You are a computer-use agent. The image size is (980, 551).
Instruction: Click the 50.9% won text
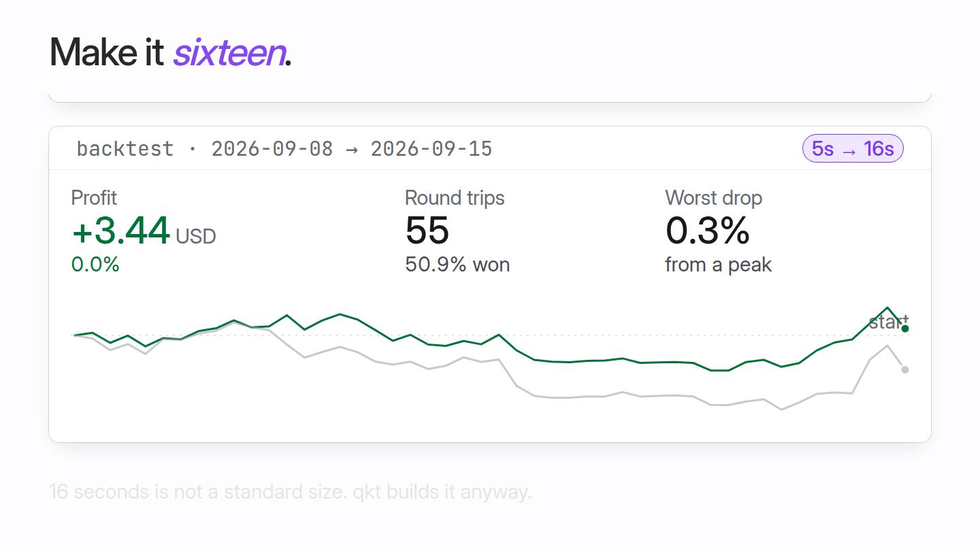457,264
